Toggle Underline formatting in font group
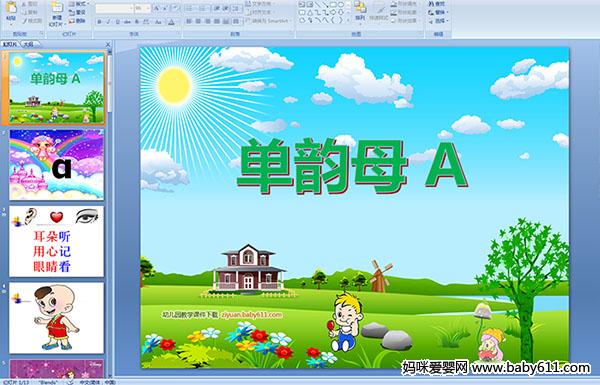 (x=117, y=22)
